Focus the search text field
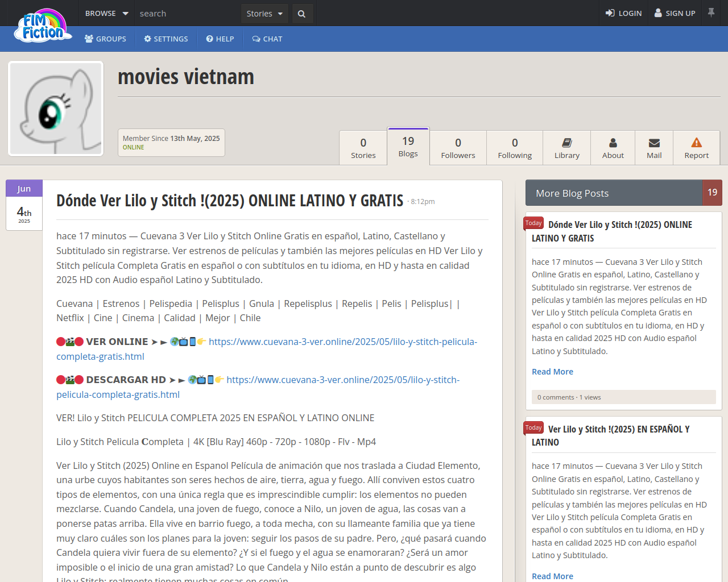Viewport: 728px width, 582px height. [x=188, y=13]
